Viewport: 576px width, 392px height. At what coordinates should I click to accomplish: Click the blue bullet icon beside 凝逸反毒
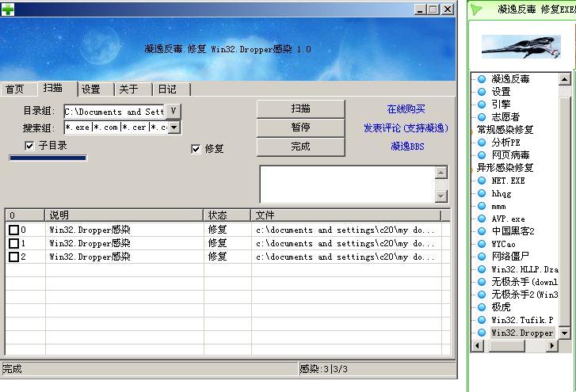click(482, 79)
